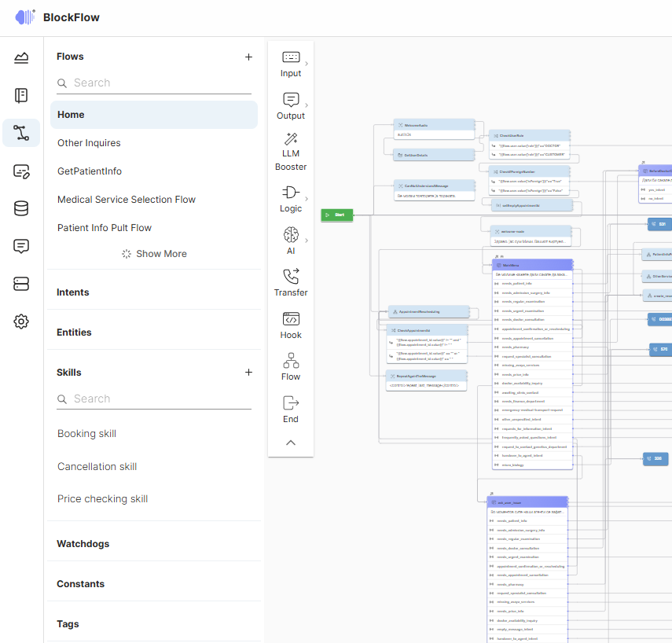Screen dimensions: 672x643
Task: Select the LLM Booster block tool
Action: click(x=291, y=152)
